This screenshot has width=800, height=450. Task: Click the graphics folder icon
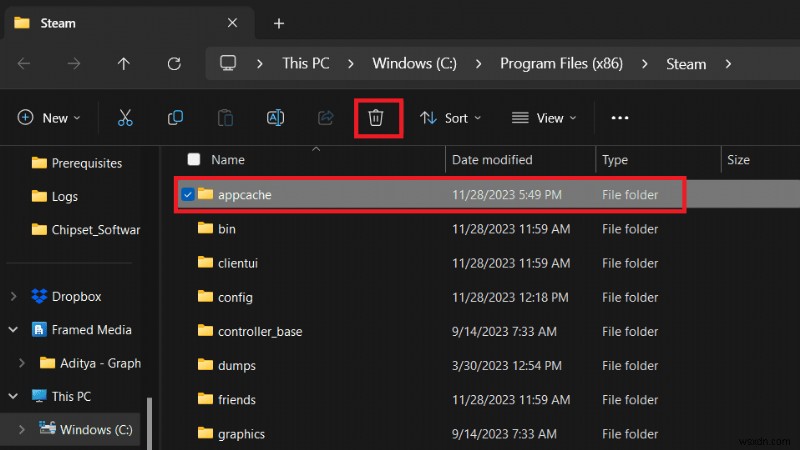click(205, 433)
